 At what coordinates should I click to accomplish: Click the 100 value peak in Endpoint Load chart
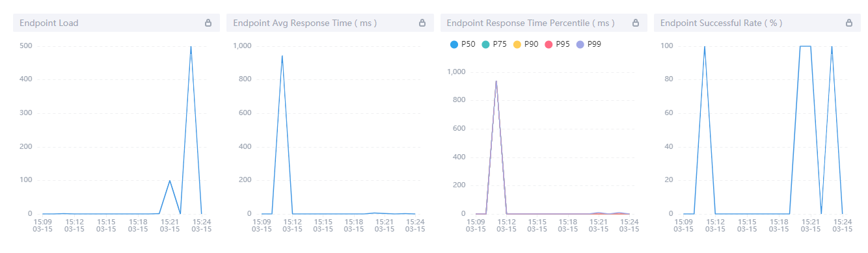(170, 180)
